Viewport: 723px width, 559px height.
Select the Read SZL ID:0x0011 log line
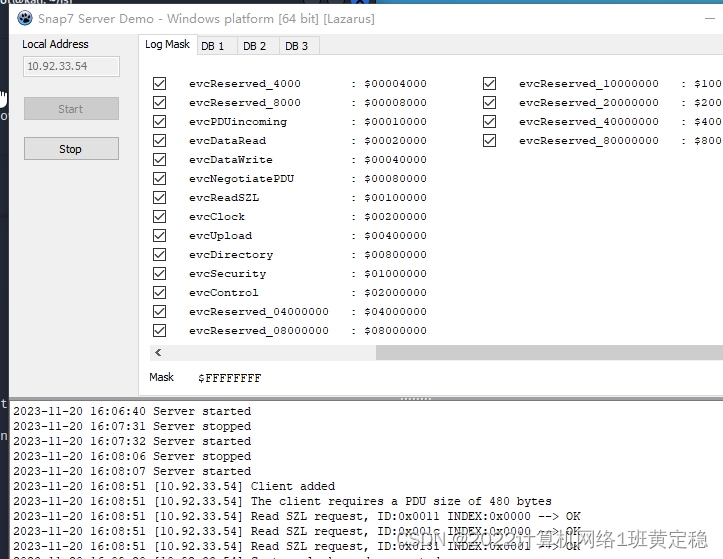pyautogui.click(x=297, y=516)
